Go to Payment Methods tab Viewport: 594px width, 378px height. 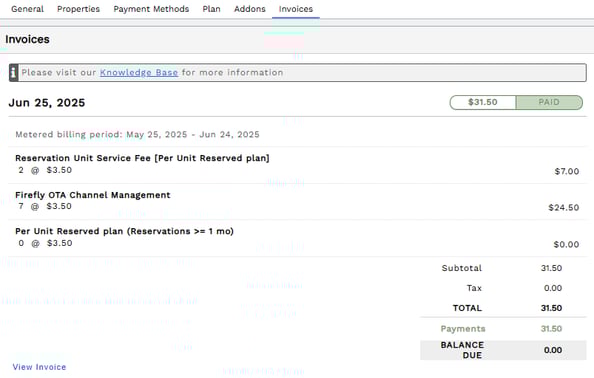click(x=151, y=9)
